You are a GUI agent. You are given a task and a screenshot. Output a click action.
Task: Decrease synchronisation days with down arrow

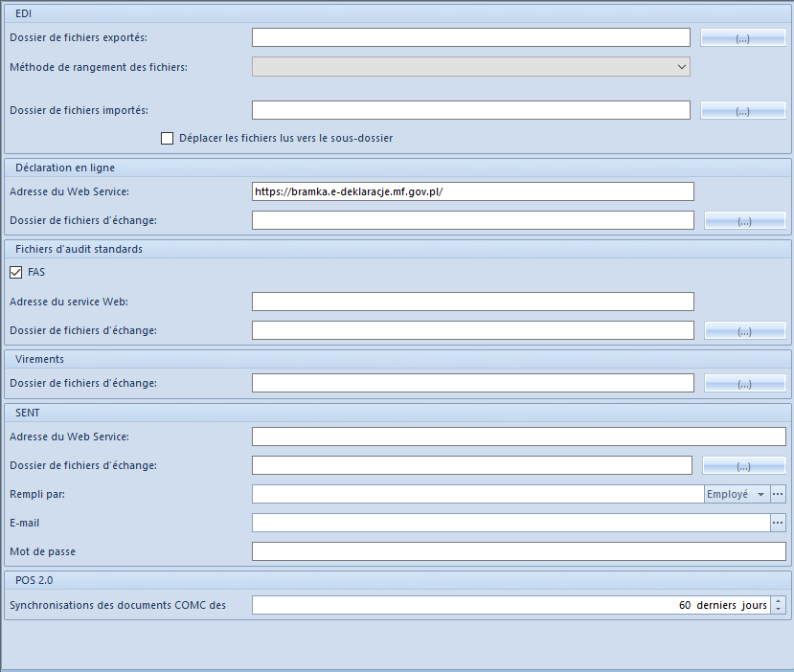[x=779, y=609]
